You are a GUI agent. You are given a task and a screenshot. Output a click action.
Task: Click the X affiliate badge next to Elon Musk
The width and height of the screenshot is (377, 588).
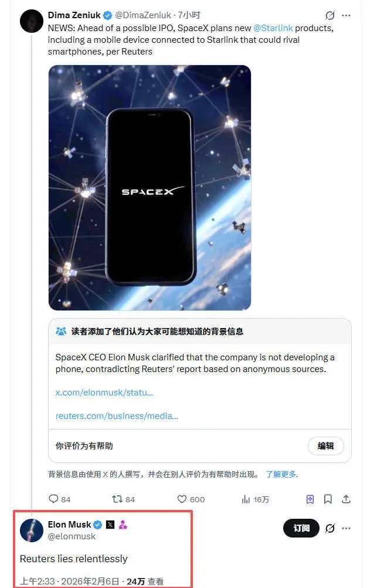click(x=110, y=525)
